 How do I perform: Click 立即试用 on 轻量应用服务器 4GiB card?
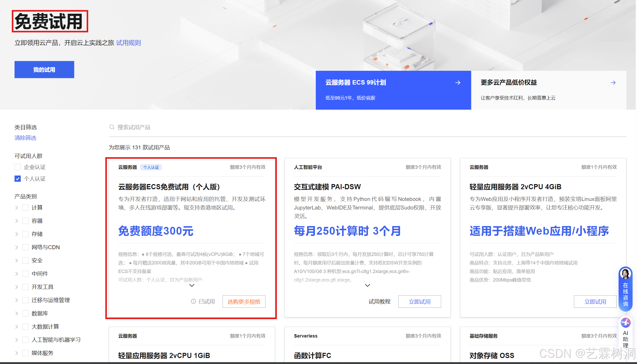595,302
